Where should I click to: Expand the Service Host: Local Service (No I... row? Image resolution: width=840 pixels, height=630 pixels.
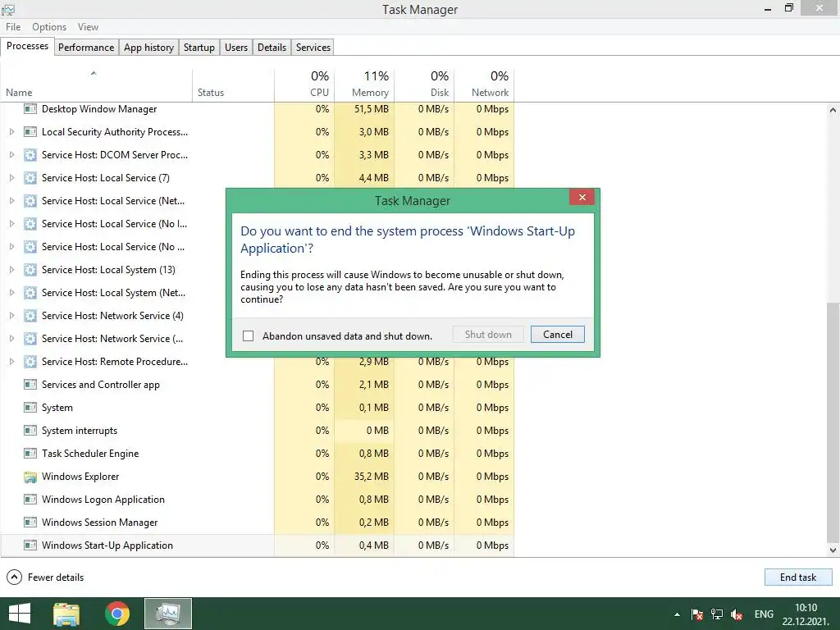[x=11, y=224]
